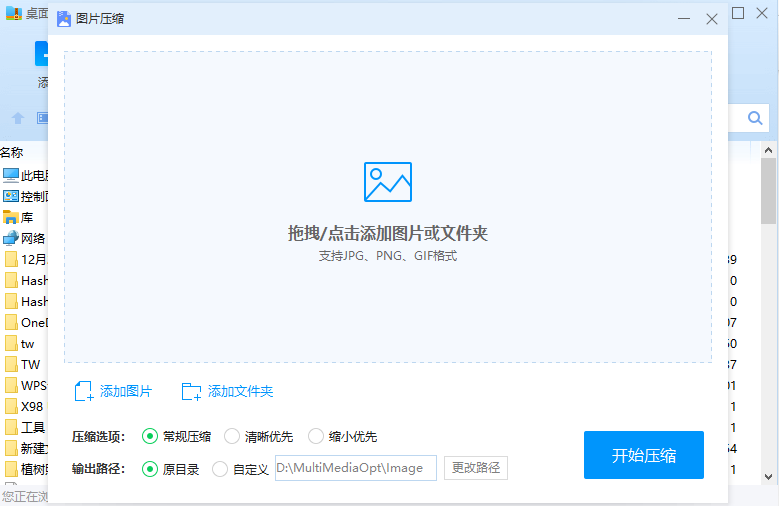779x506 pixels.
Task: Click the up arrow in background file manager
Action: (x=18, y=118)
